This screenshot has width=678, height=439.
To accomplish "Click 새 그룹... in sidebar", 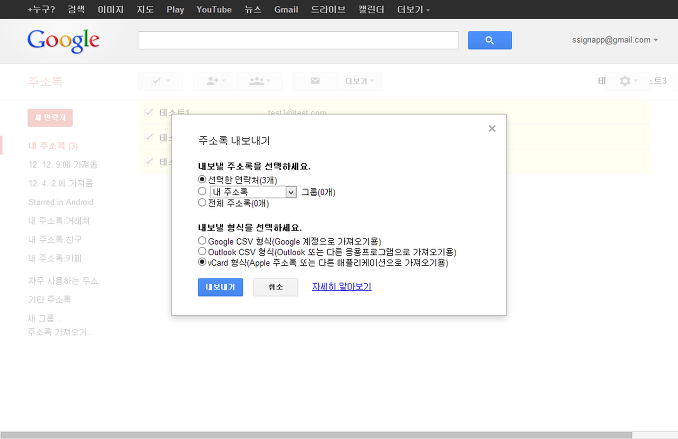I will [x=45, y=318].
